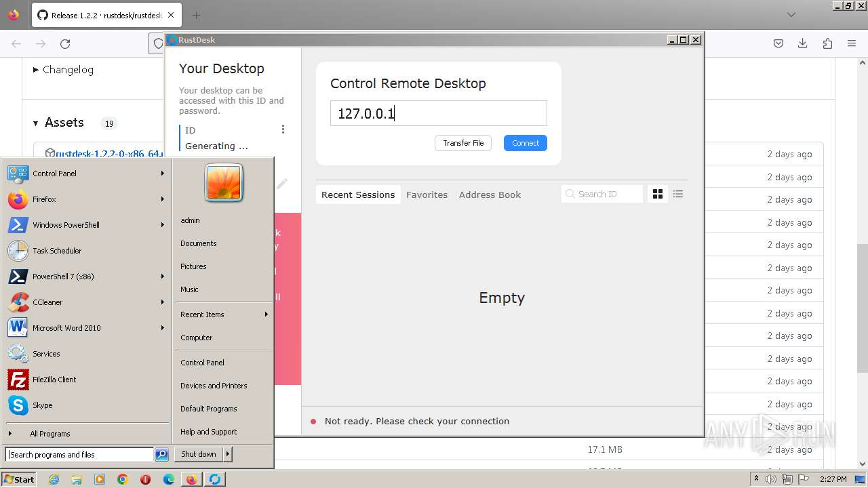Expand the Windows PowerShell submenu arrow
The image size is (868, 488).
(x=163, y=225)
